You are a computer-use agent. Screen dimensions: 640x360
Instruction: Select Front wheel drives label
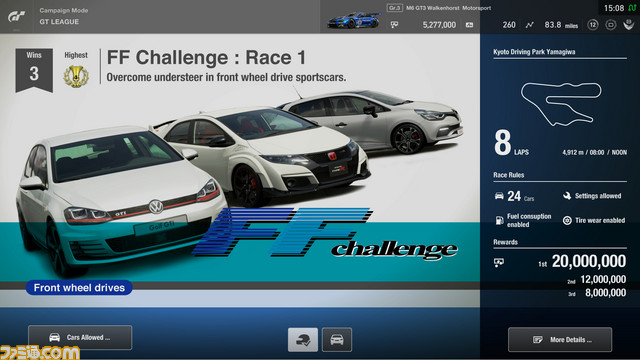(x=79, y=288)
